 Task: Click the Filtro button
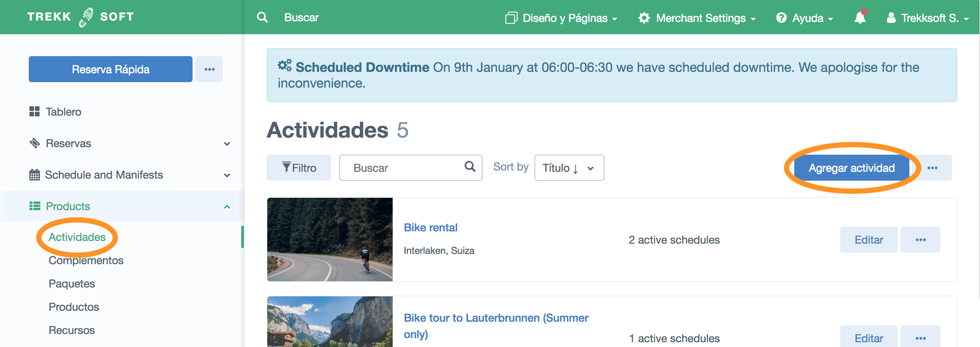pyautogui.click(x=299, y=168)
